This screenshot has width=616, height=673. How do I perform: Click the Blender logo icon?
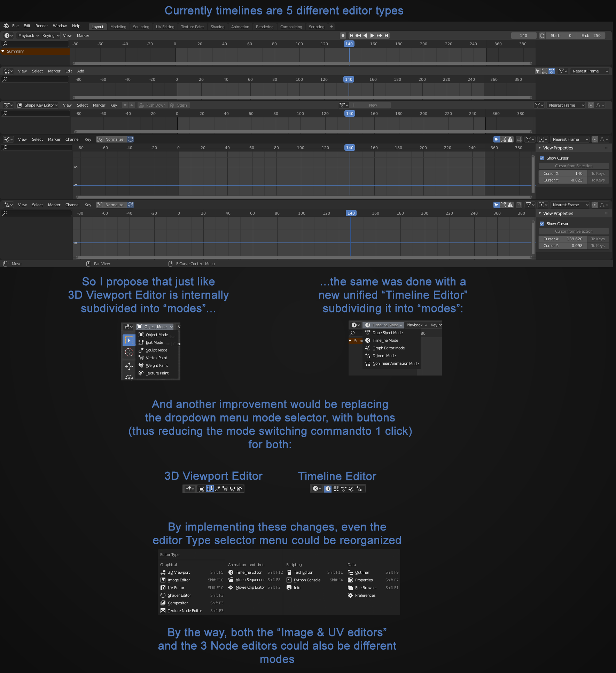point(6,26)
